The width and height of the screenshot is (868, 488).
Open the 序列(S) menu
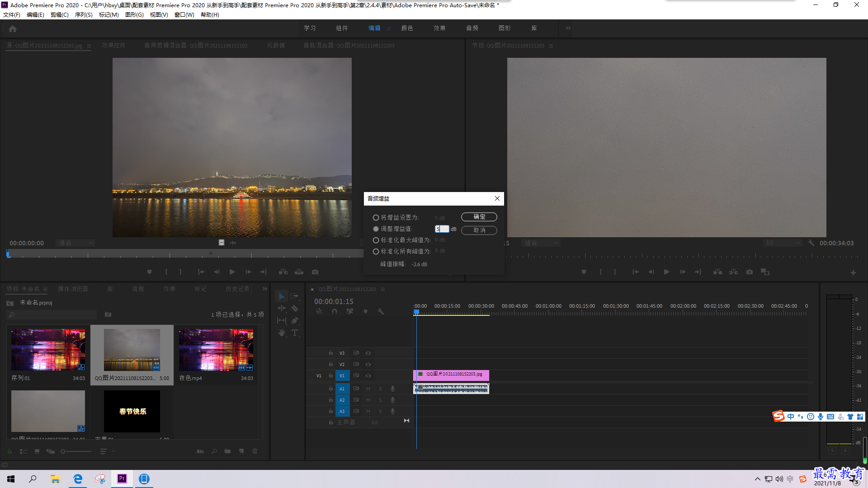84,15
